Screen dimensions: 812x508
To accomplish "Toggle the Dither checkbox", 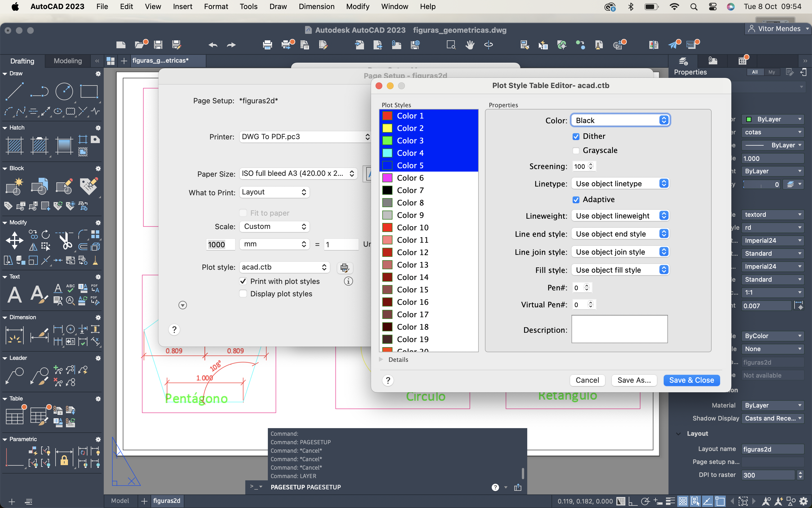I will click(576, 136).
